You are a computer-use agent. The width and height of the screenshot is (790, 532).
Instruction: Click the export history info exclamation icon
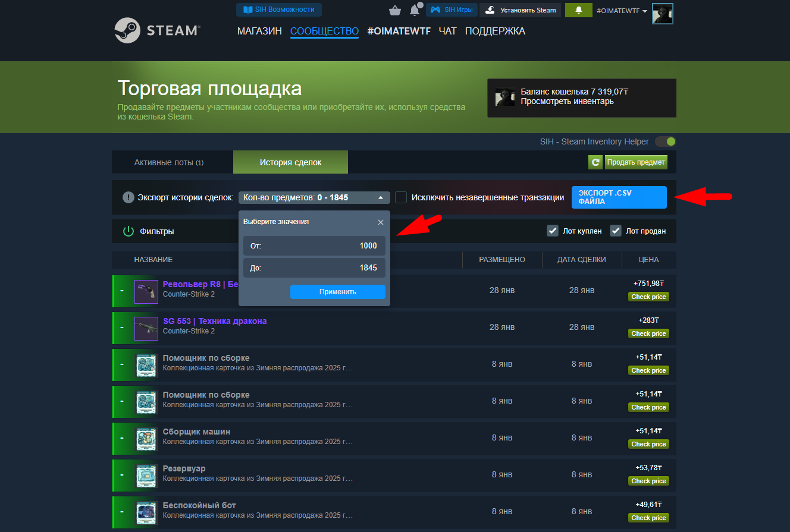click(x=128, y=197)
